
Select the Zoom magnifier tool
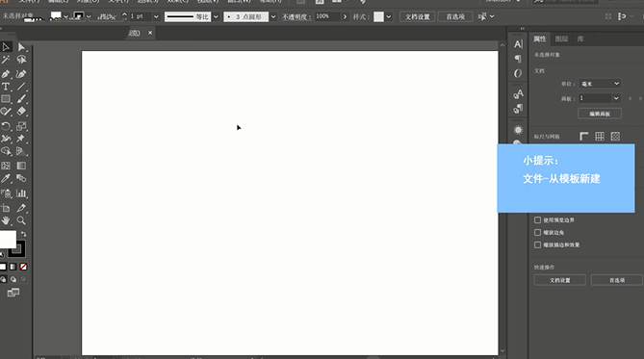[x=21, y=220]
